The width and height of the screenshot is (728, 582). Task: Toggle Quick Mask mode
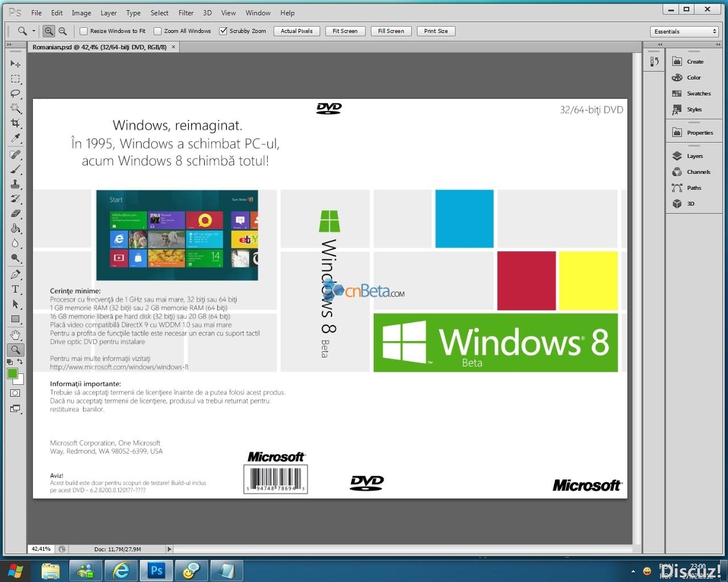15,393
